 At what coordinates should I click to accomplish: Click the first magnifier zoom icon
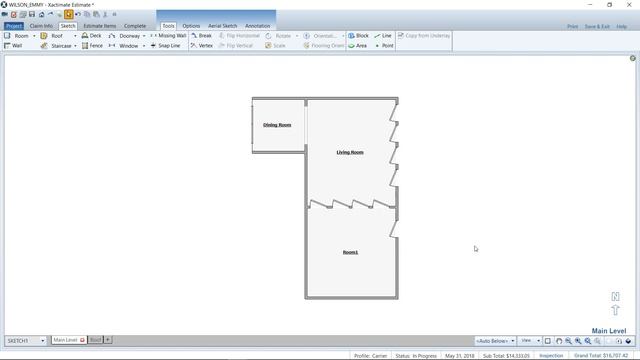569,341
